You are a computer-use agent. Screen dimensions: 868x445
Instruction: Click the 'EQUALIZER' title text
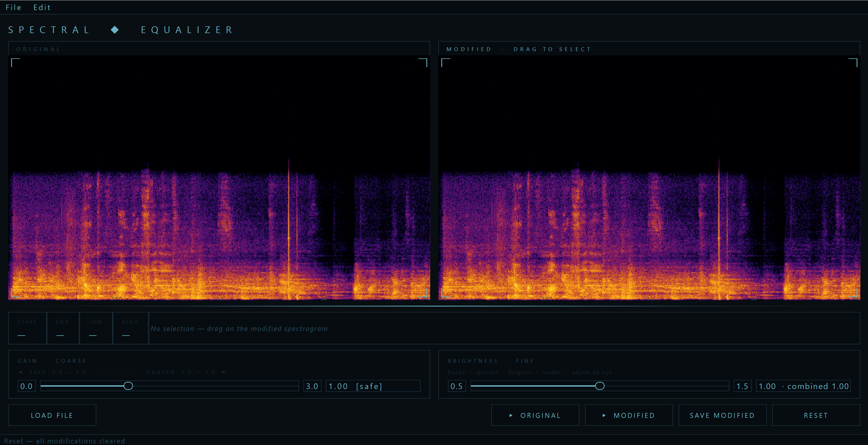[x=187, y=30]
